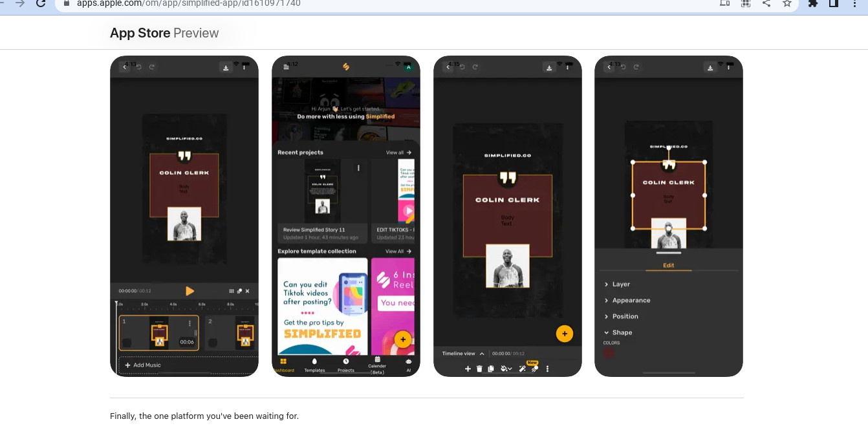Click the plus add icon in bottom editor toolbar
Image resolution: width=868 pixels, height=428 pixels.
pos(468,369)
